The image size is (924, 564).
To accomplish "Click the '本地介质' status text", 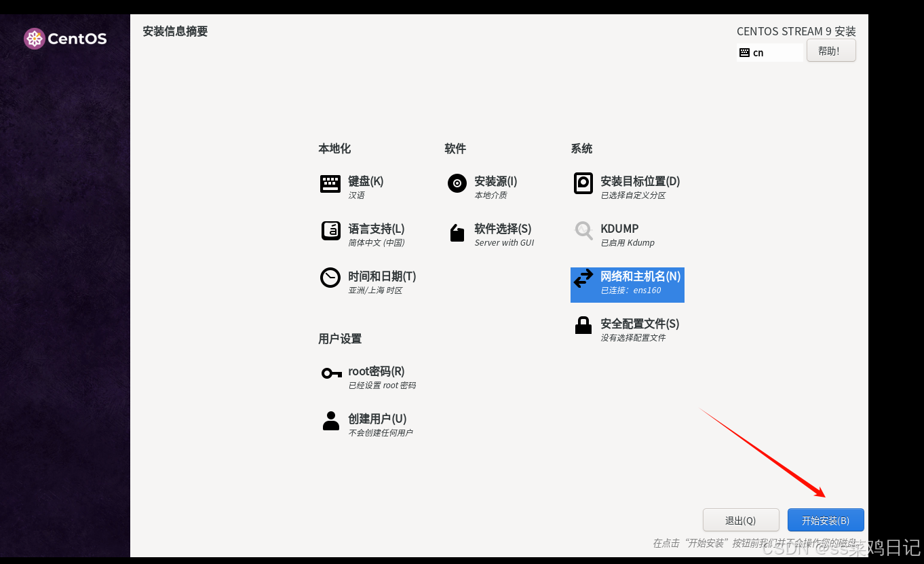I will tap(490, 195).
